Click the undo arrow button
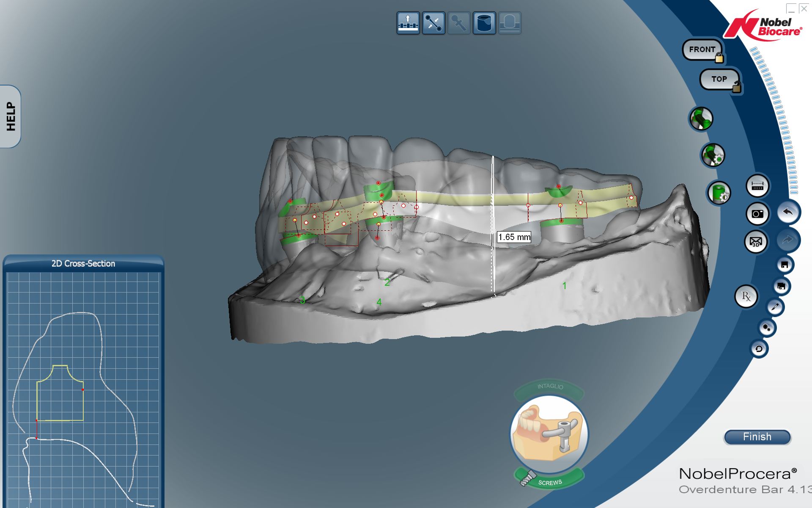812x508 pixels. click(788, 212)
